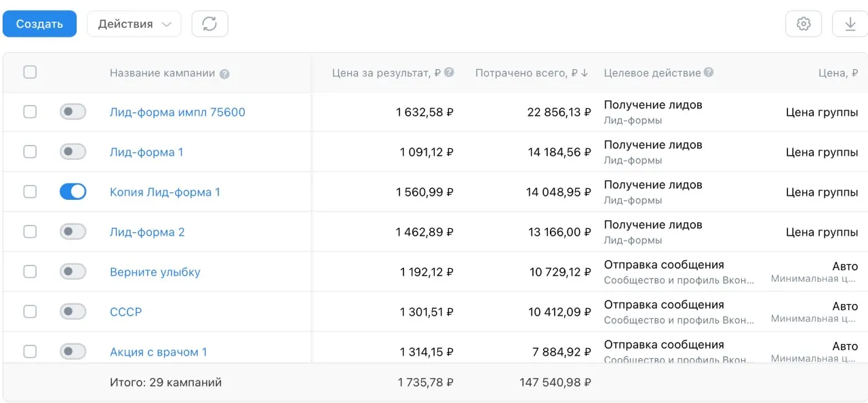Check the Лид-форма 2 row checkbox
868x403 pixels.
coord(30,232)
